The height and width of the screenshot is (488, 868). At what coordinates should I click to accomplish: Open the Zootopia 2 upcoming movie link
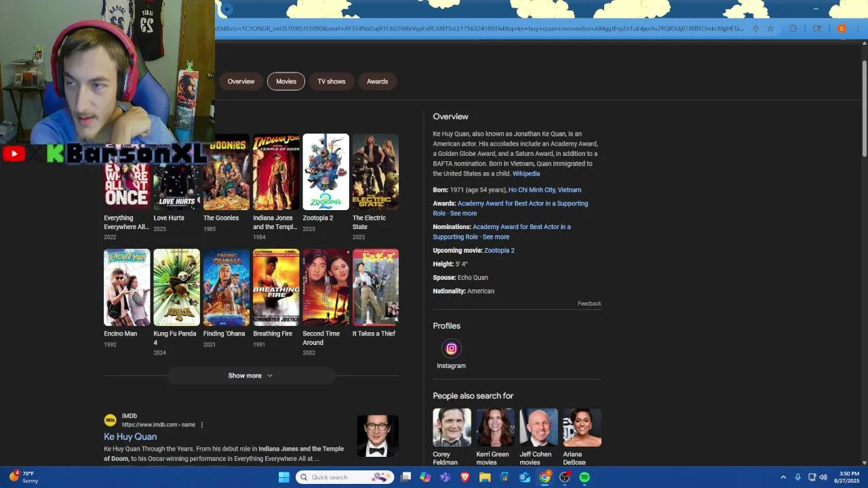(x=499, y=250)
